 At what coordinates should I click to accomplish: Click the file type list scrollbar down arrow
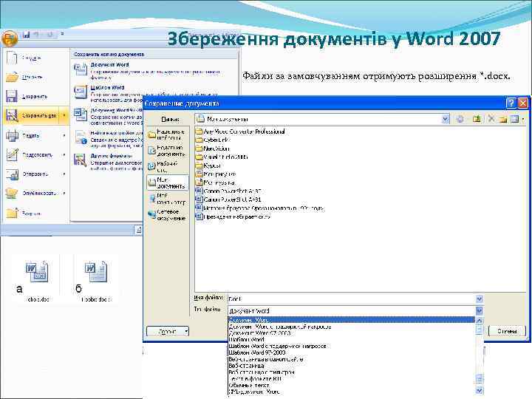[x=479, y=391]
